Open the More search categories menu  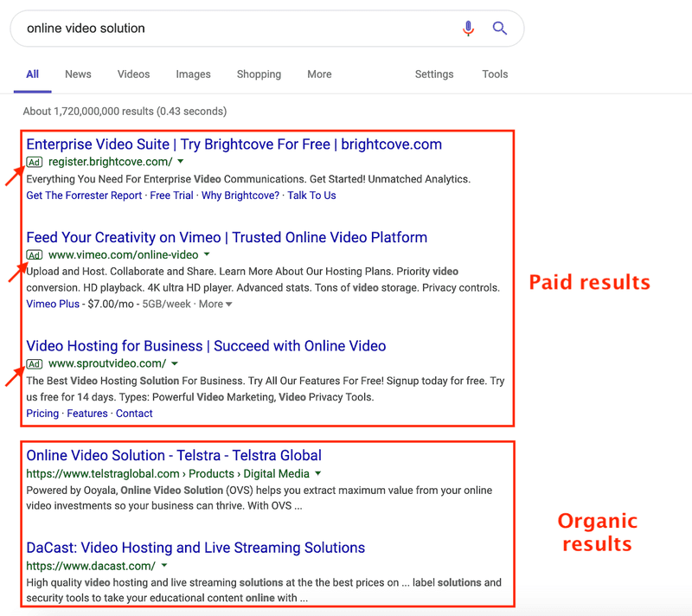319,74
